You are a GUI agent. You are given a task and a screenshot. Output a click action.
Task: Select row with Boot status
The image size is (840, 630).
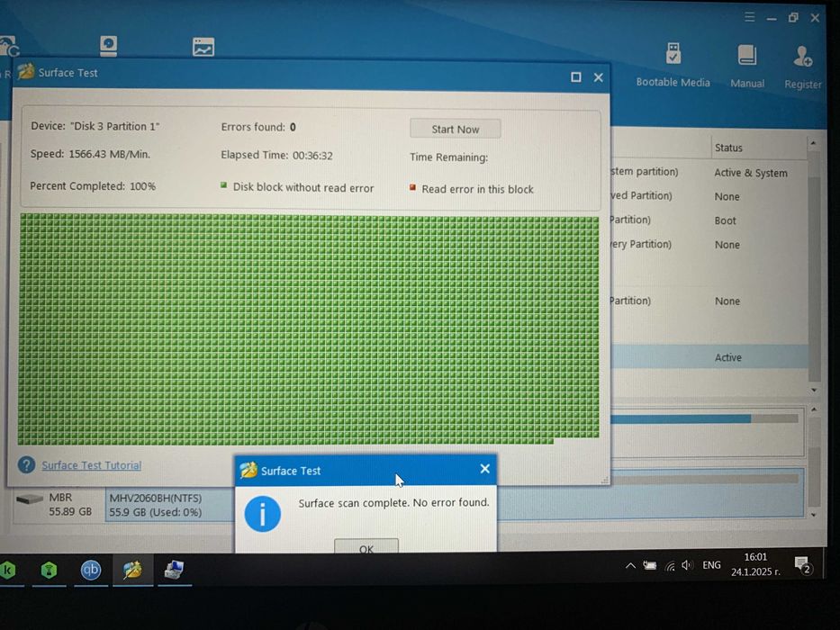pos(709,220)
